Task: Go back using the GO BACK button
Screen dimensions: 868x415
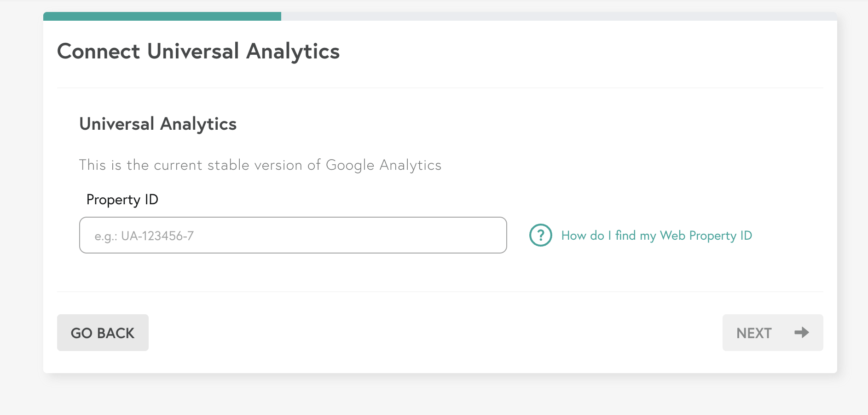Action: pyautogui.click(x=103, y=333)
